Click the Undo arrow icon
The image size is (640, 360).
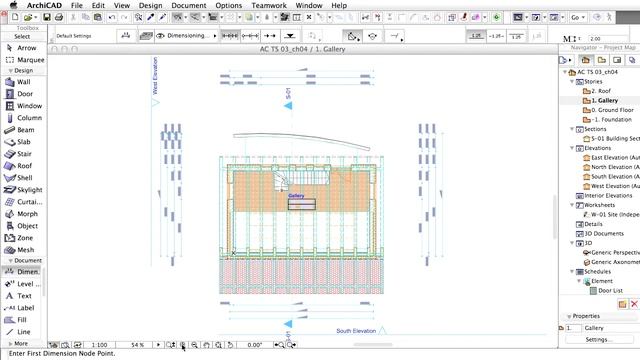111,17
